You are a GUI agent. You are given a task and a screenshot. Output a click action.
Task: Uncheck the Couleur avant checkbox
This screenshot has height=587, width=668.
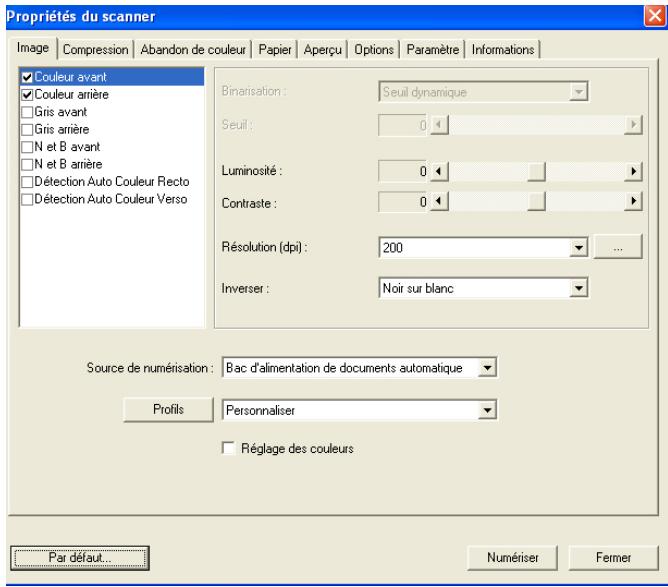(27, 77)
